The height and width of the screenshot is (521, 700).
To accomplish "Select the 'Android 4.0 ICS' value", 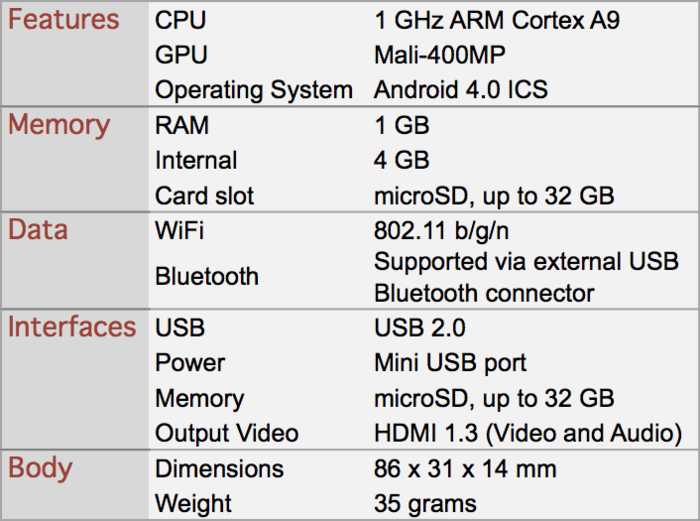I will (461, 90).
